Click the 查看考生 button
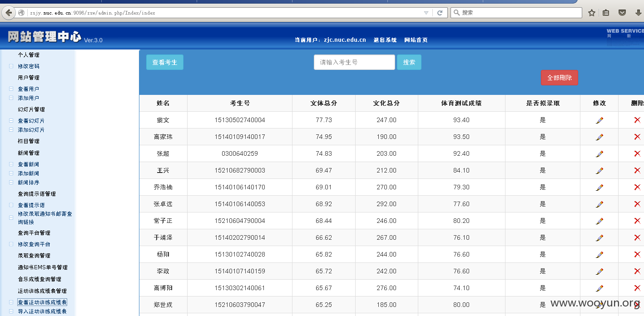 pos(165,62)
